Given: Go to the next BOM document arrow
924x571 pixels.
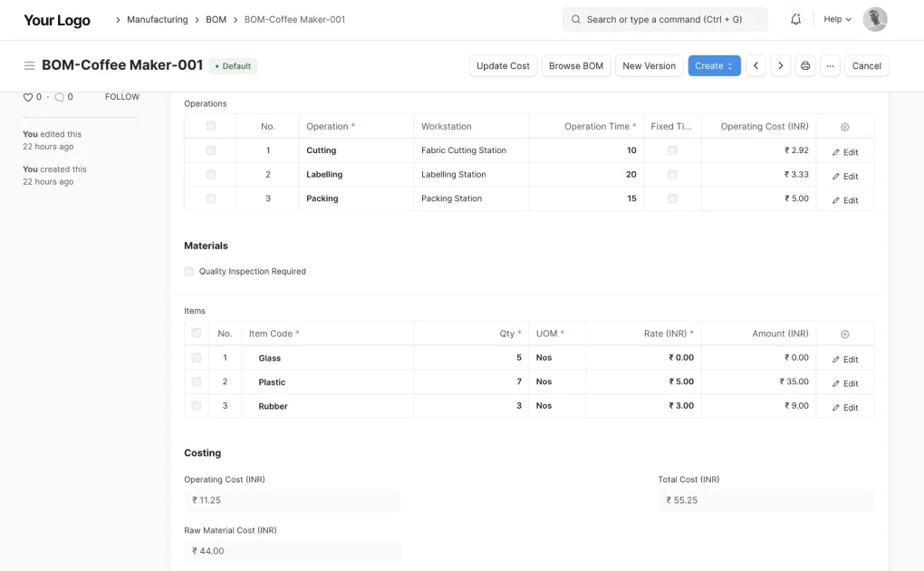Looking at the screenshot, I should click(780, 66).
